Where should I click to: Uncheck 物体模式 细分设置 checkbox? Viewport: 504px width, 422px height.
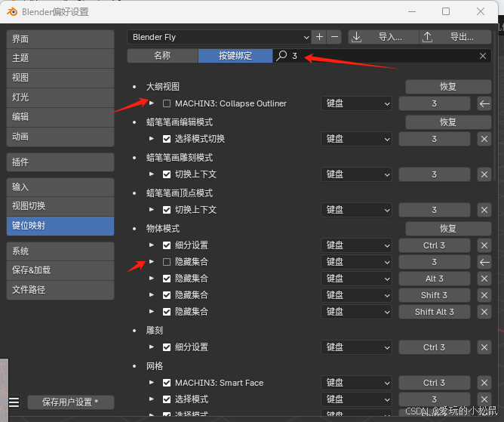[x=167, y=245]
